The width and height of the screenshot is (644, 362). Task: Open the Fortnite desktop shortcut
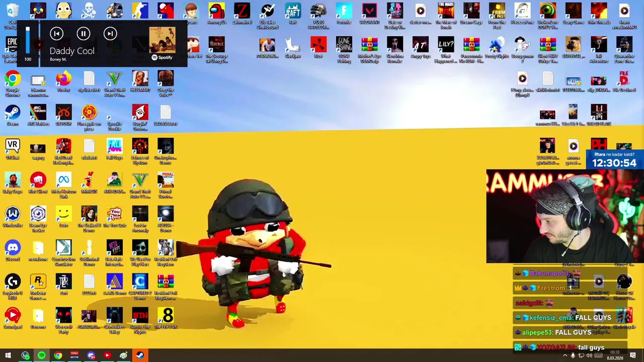click(344, 14)
